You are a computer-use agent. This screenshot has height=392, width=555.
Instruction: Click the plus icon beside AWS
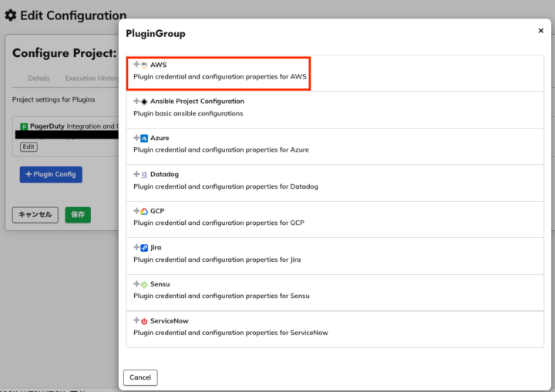pyautogui.click(x=136, y=64)
